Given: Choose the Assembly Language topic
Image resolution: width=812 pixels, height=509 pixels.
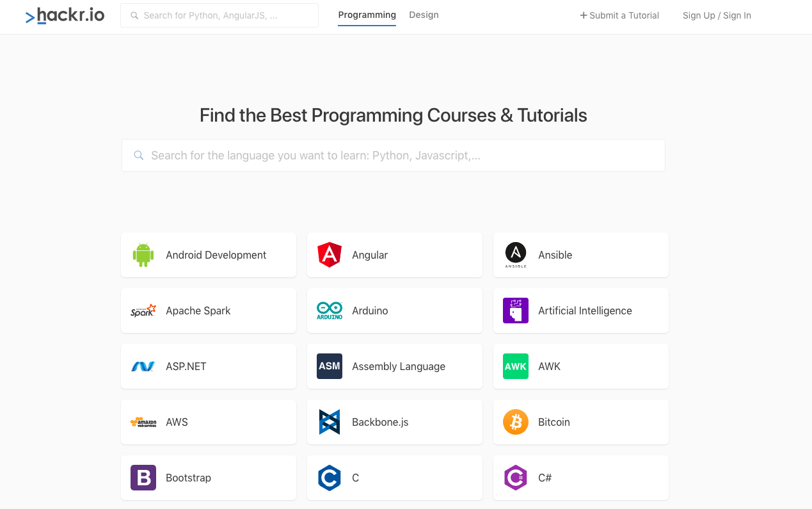Looking at the screenshot, I should point(395,366).
